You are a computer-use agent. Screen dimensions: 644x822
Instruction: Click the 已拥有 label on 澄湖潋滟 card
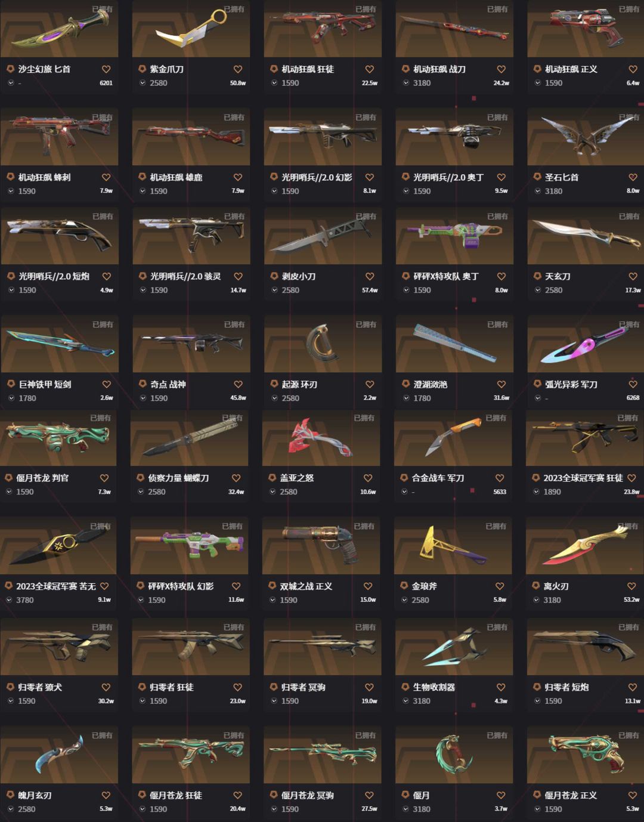coord(497,325)
